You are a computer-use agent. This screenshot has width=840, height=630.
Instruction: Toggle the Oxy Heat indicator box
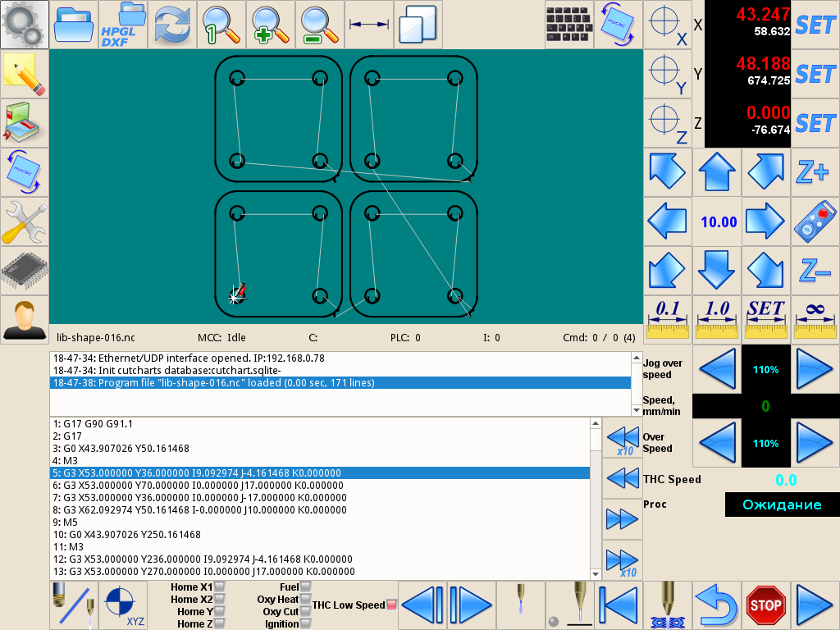coord(305,600)
